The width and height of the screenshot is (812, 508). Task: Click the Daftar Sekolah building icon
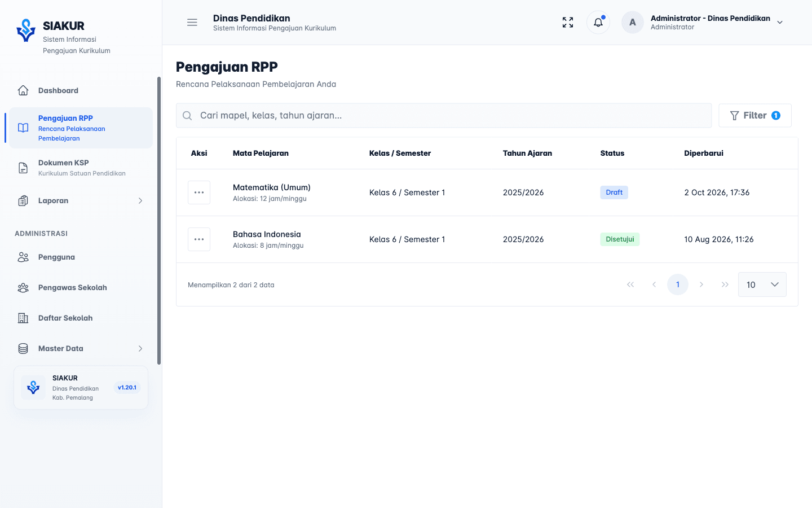(23, 318)
